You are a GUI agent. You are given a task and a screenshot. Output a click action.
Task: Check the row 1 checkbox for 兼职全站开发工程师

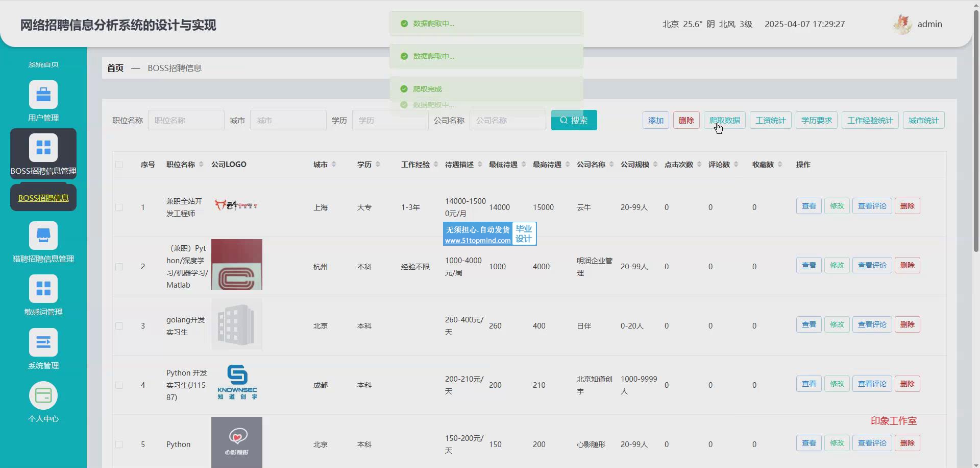tap(119, 207)
